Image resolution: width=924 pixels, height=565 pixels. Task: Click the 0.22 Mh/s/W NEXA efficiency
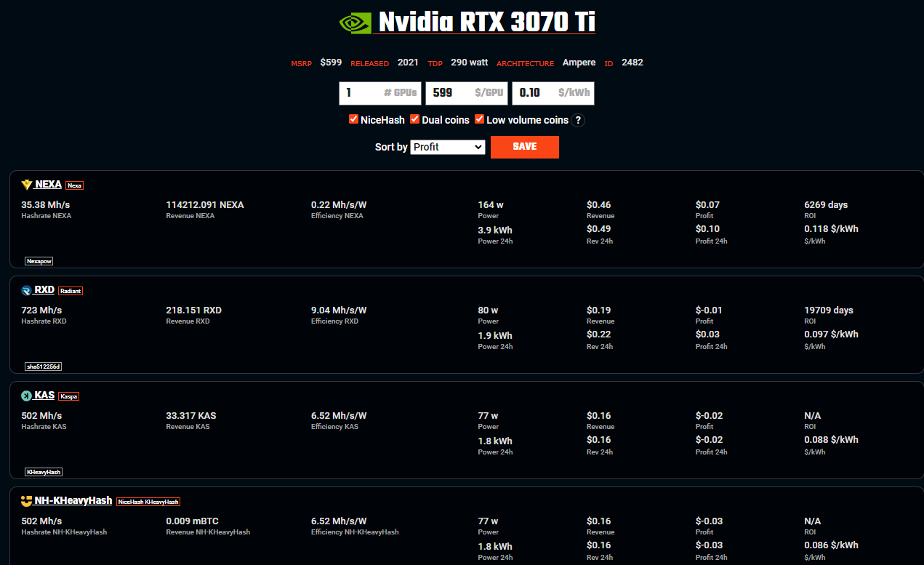tap(339, 205)
